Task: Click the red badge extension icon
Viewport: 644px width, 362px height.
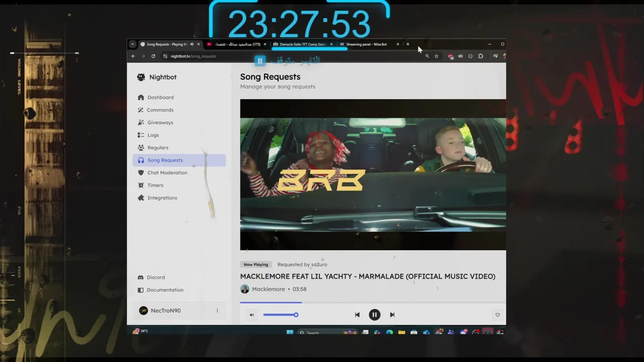Action: [x=450, y=56]
